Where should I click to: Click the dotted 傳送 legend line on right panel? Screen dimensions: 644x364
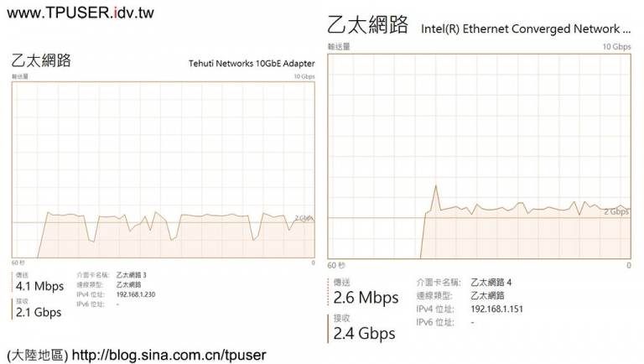click(x=328, y=292)
